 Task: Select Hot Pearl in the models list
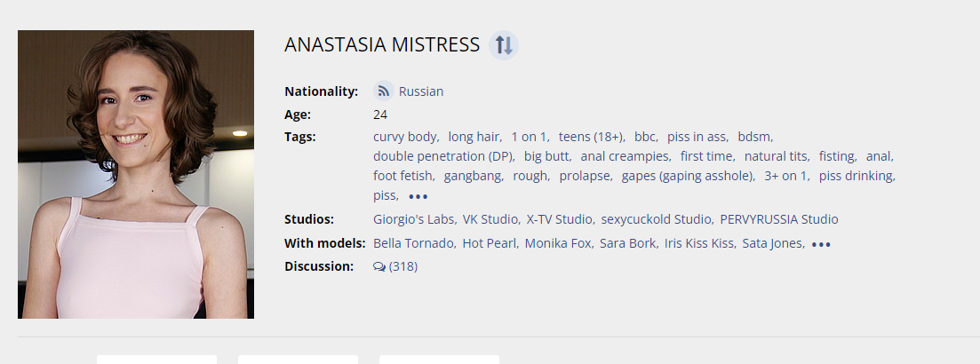coord(489,243)
